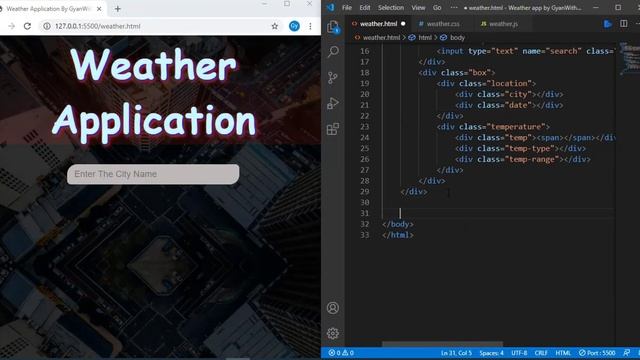
Task: Click the class="box" div line
Action: point(457,73)
